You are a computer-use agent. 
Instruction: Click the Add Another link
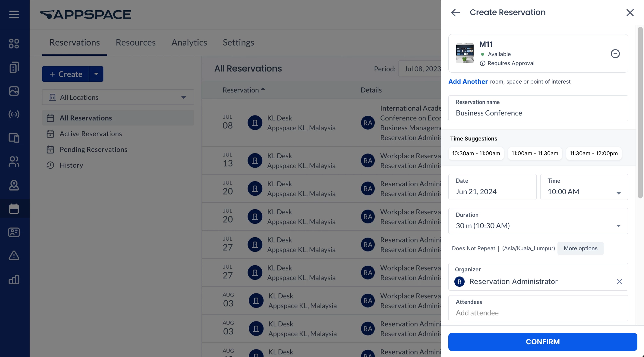tap(468, 82)
